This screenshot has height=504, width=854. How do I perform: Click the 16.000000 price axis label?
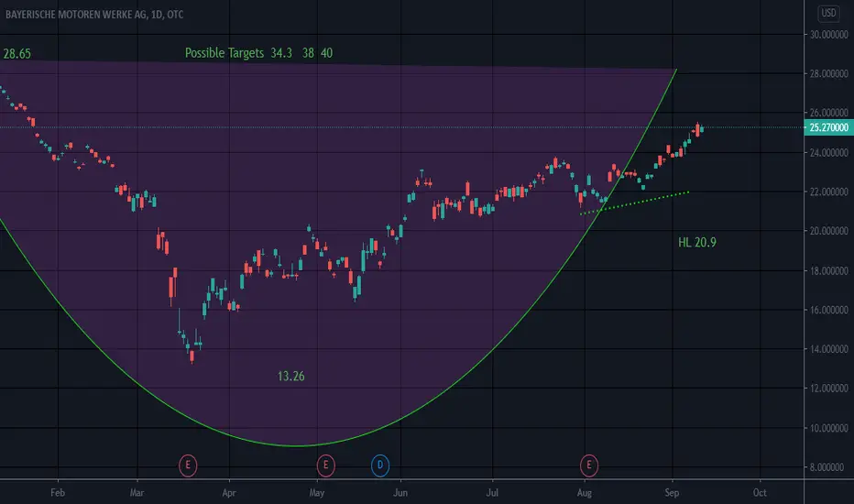point(829,310)
